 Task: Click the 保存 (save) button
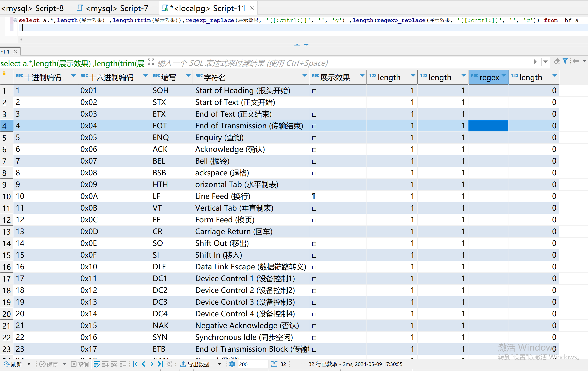48,364
